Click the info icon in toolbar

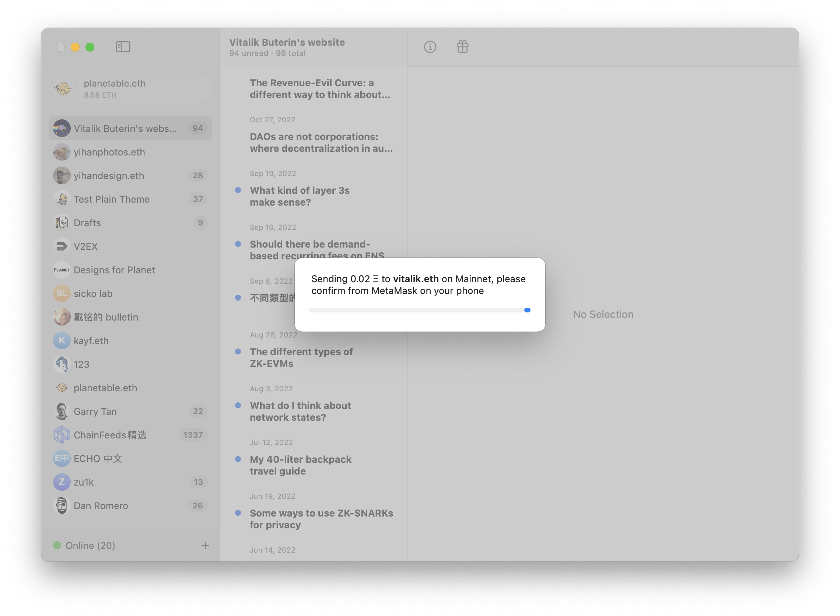click(430, 47)
